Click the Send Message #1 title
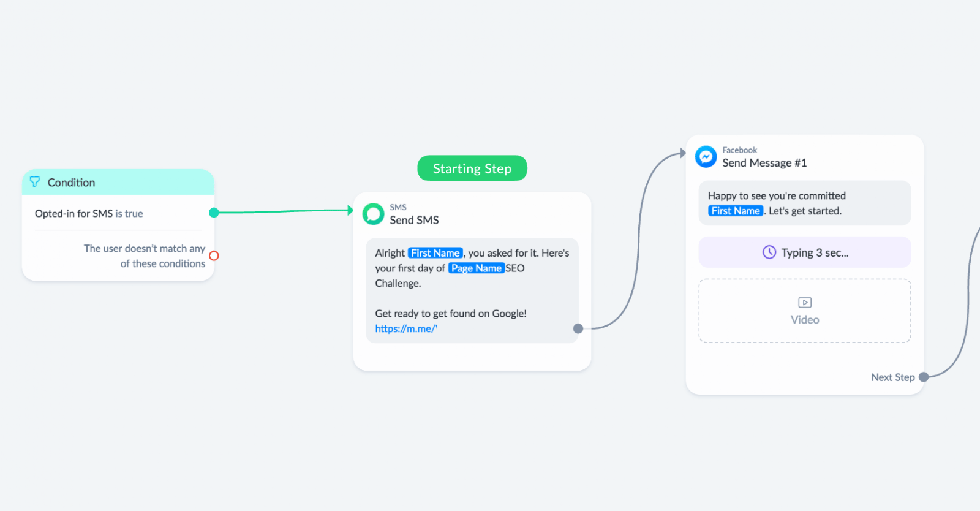Image resolution: width=980 pixels, height=511 pixels. [764, 163]
